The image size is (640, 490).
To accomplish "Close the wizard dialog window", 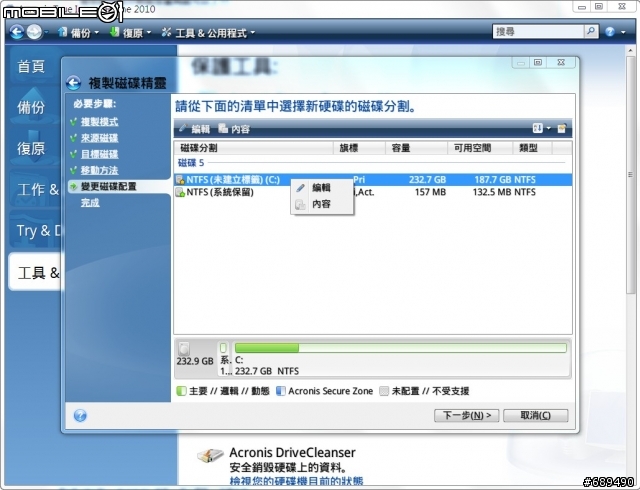I will coord(561,62).
